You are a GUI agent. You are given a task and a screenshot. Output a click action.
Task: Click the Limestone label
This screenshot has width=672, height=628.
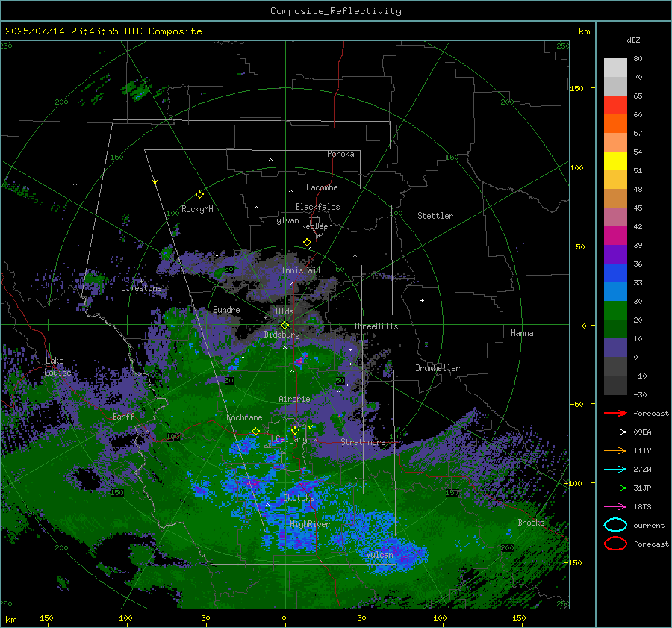pos(141,288)
